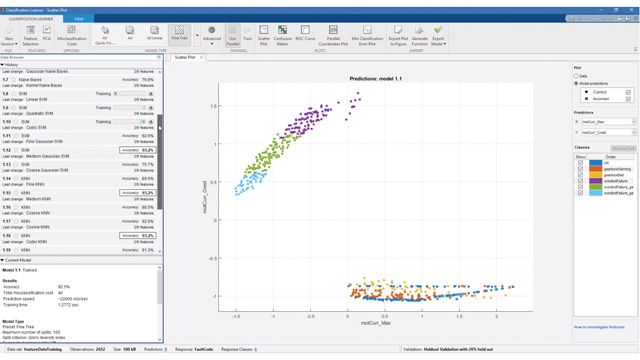Collapse the History section
640x360 pixels.
pos(2,64)
